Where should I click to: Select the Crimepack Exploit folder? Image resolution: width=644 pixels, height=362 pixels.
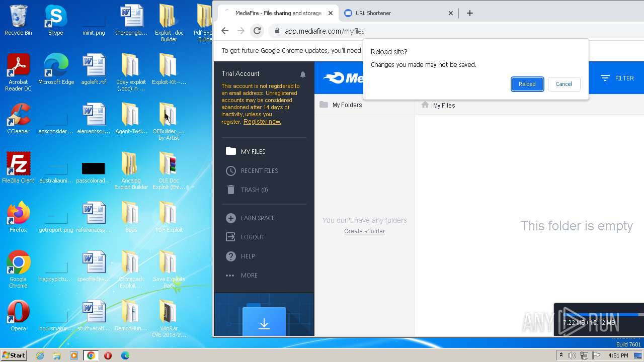point(131,269)
